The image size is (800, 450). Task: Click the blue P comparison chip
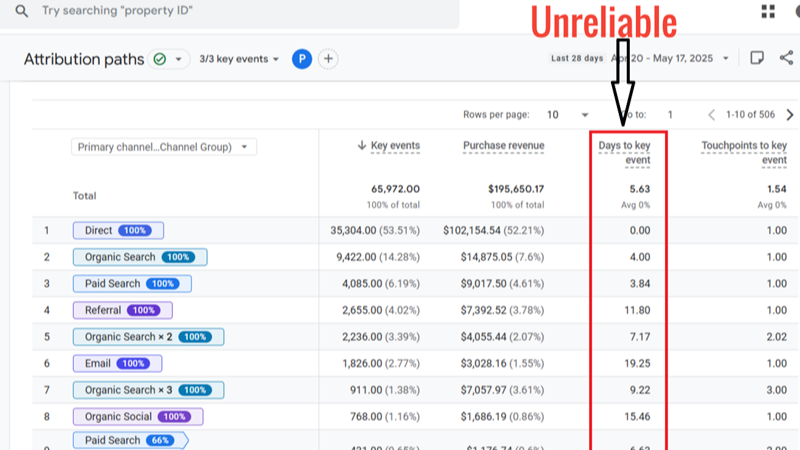(302, 59)
